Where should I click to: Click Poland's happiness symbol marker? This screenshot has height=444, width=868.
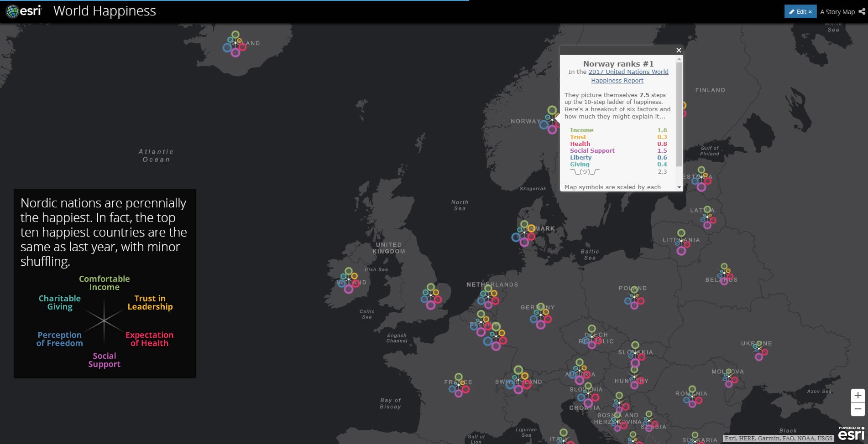tap(634, 297)
